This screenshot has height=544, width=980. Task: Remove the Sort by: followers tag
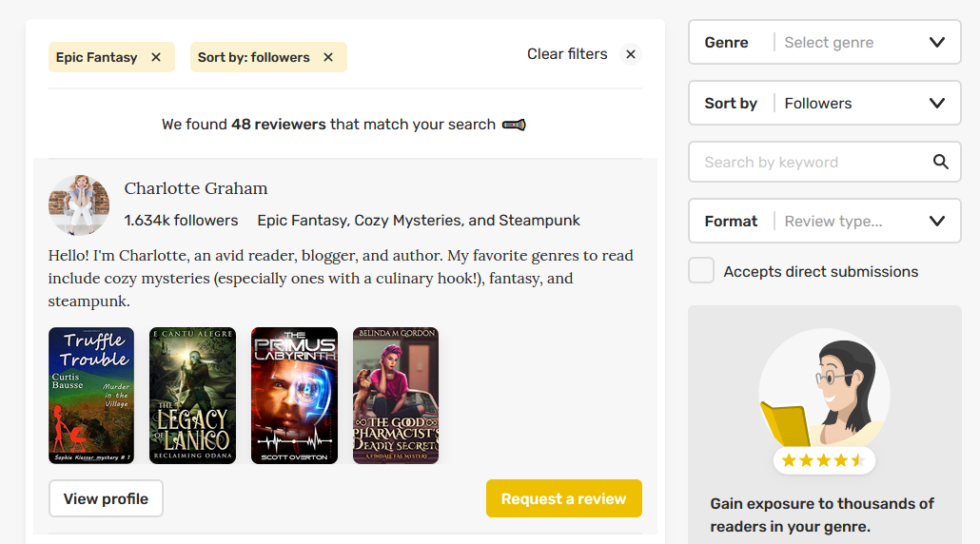pyautogui.click(x=328, y=57)
